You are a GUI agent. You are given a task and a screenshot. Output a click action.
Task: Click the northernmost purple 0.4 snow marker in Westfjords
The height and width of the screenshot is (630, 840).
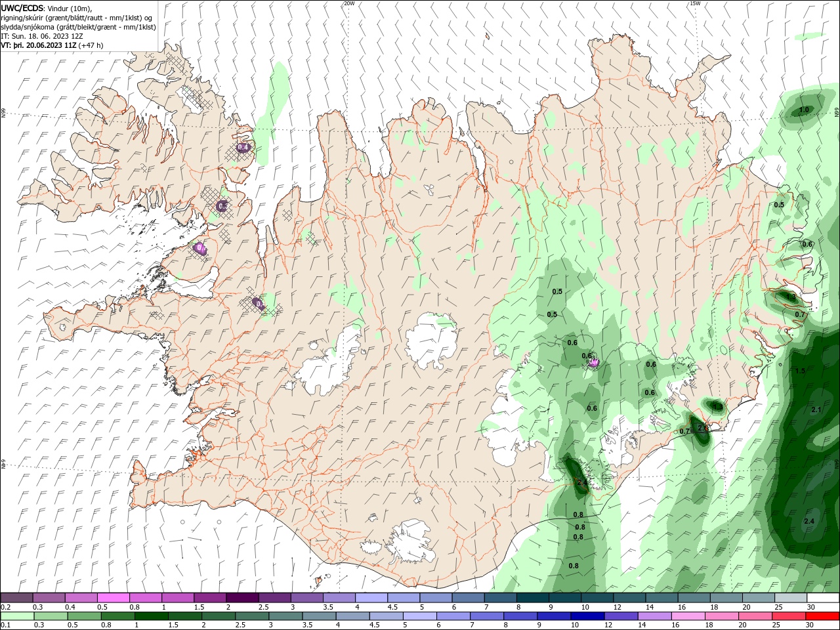click(243, 148)
